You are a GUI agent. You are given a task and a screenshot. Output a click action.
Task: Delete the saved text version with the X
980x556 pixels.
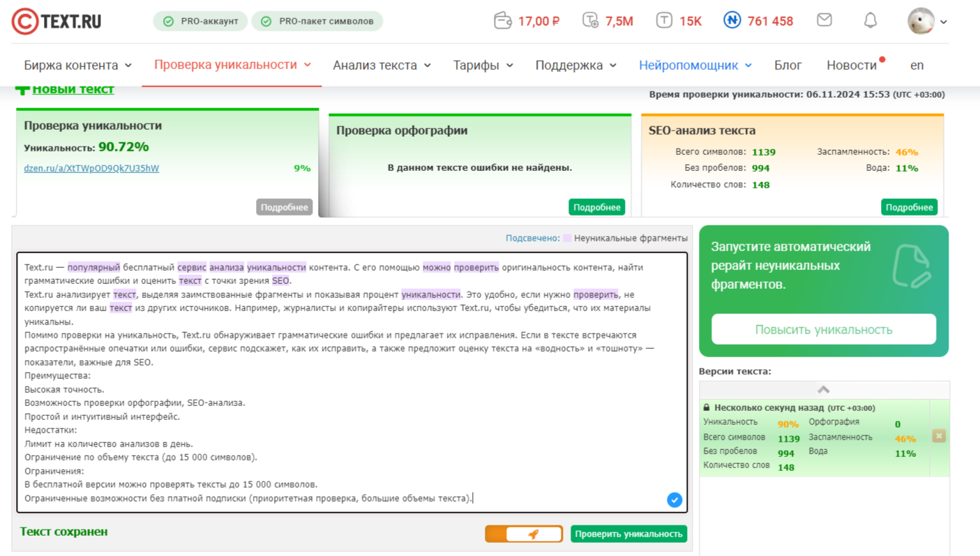coord(939,436)
